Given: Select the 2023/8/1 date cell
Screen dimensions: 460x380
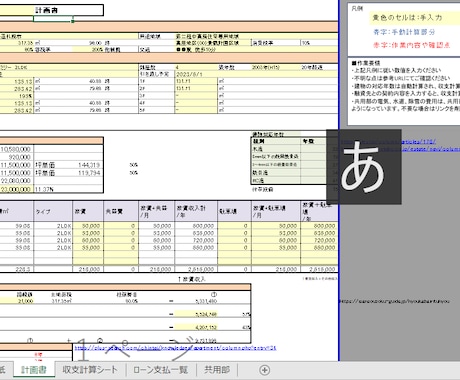Looking at the screenshot, I should coord(196,74).
